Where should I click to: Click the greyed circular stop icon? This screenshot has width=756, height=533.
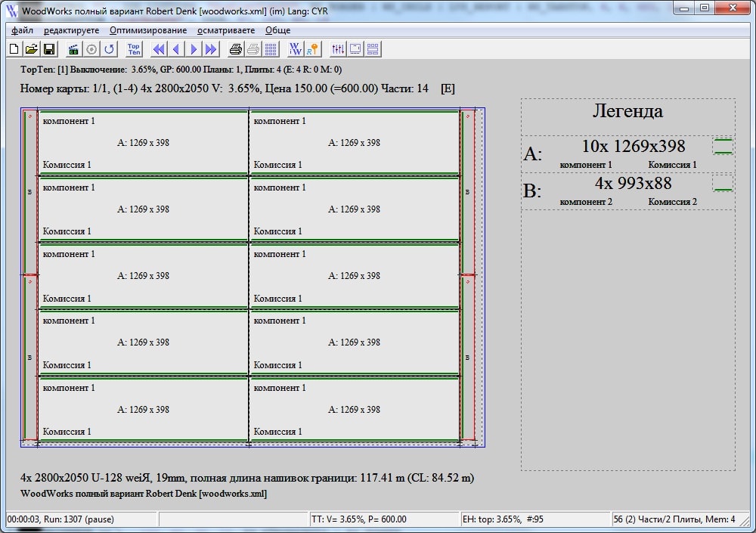91,48
